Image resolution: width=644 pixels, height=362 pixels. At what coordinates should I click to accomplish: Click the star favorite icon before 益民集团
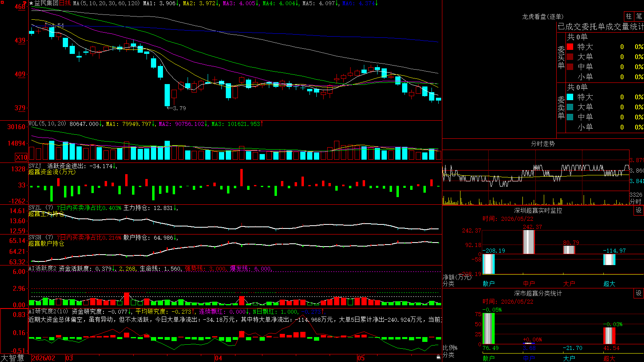tap(31, 3)
